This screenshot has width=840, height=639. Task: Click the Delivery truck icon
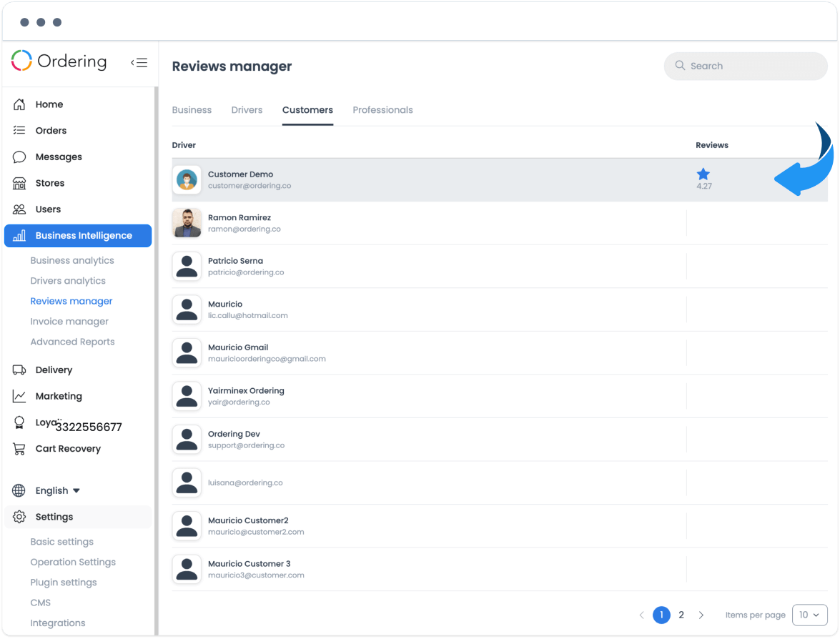19,370
